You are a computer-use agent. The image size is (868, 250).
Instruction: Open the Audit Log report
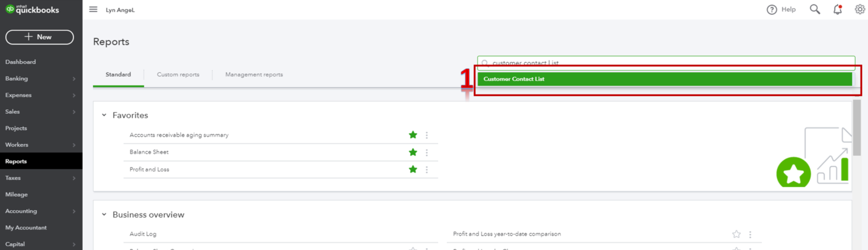pos(143,234)
